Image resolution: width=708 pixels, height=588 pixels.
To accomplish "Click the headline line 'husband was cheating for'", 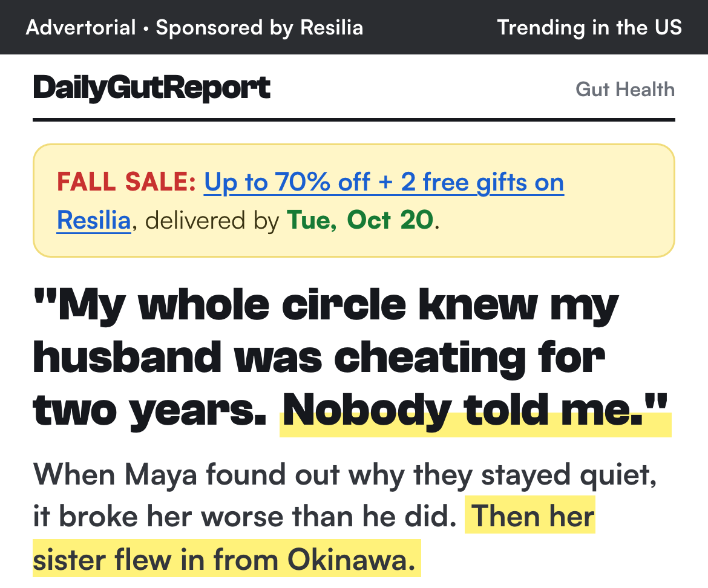I will pos(320,359).
